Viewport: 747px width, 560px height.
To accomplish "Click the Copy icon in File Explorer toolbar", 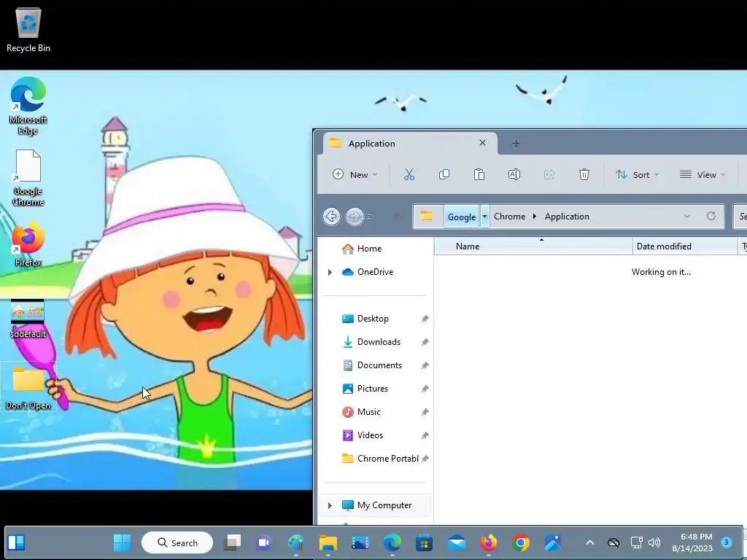I will [x=444, y=174].
